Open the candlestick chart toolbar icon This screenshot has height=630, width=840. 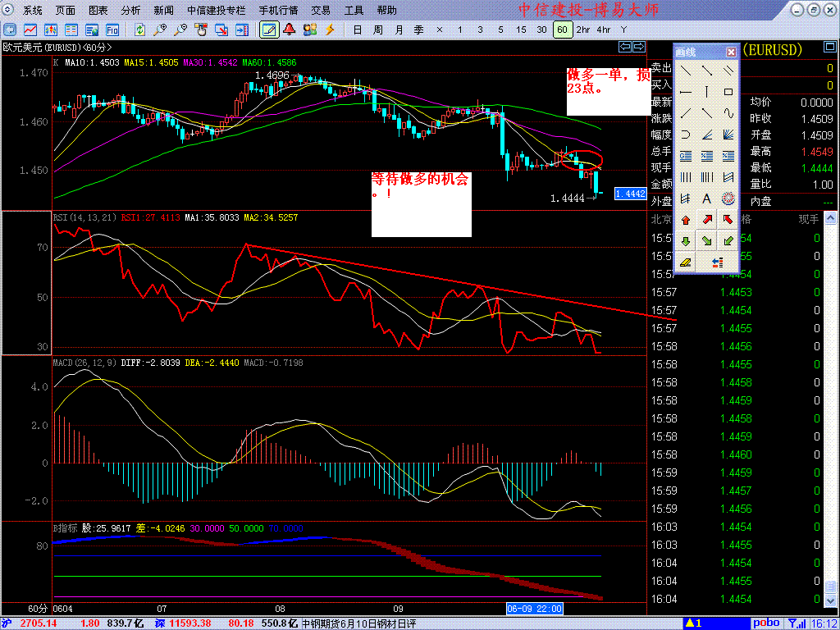coord(51,30)
